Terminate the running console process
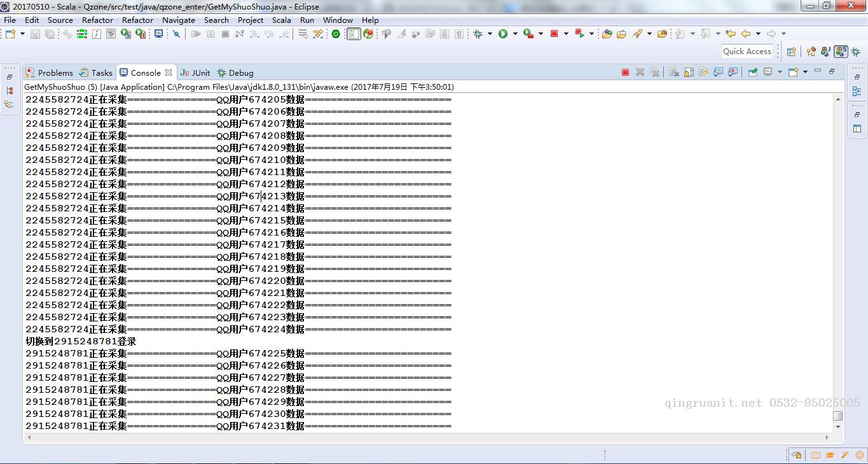 click(625, 72)
